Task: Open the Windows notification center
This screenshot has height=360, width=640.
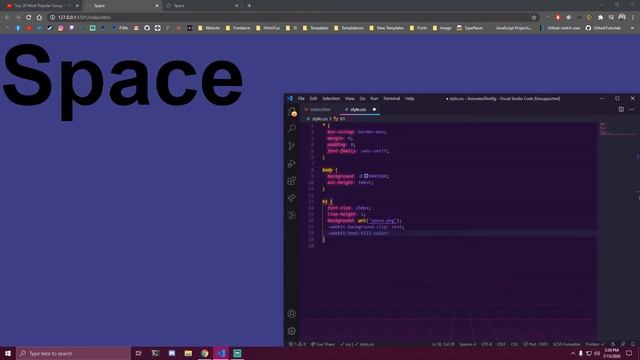Action: tap(629, 353)
